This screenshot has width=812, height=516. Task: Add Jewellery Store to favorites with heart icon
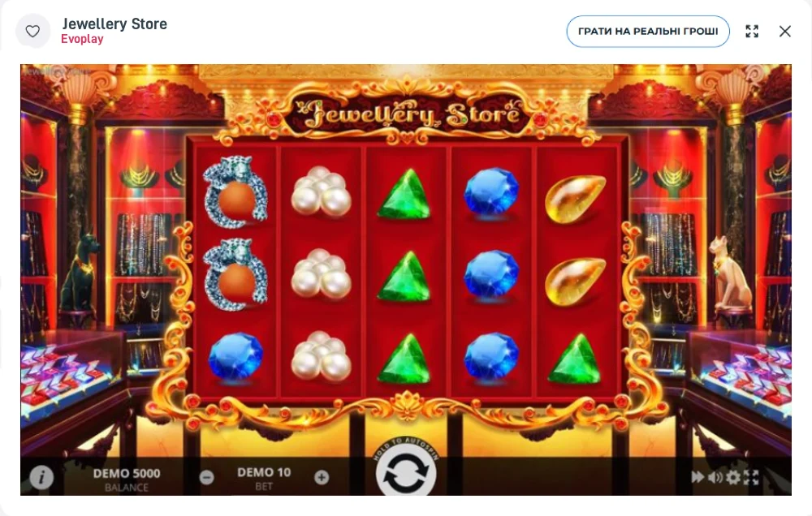pos(33,32)
